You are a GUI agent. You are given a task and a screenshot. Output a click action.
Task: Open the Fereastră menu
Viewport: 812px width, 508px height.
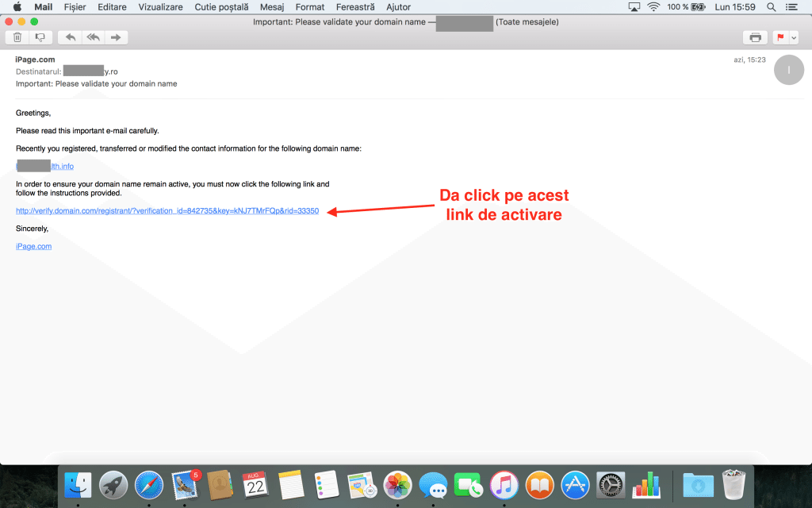tap(355, 6)
